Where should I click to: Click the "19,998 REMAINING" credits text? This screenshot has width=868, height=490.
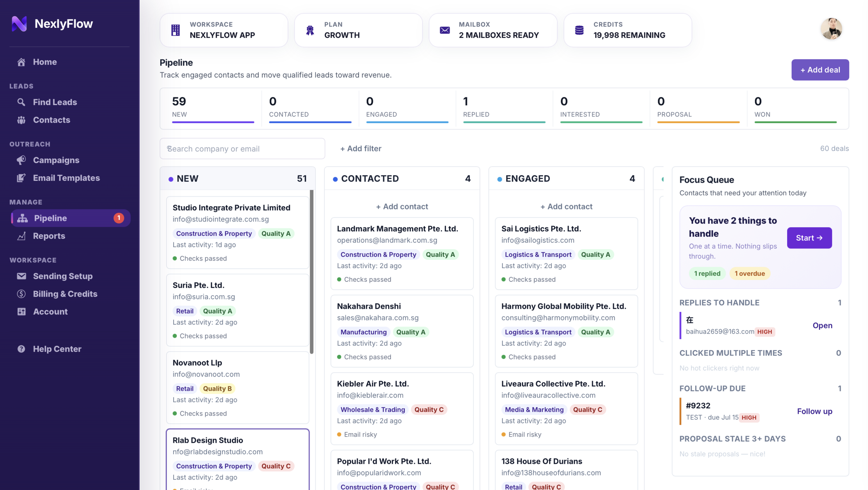coord(629,35)
